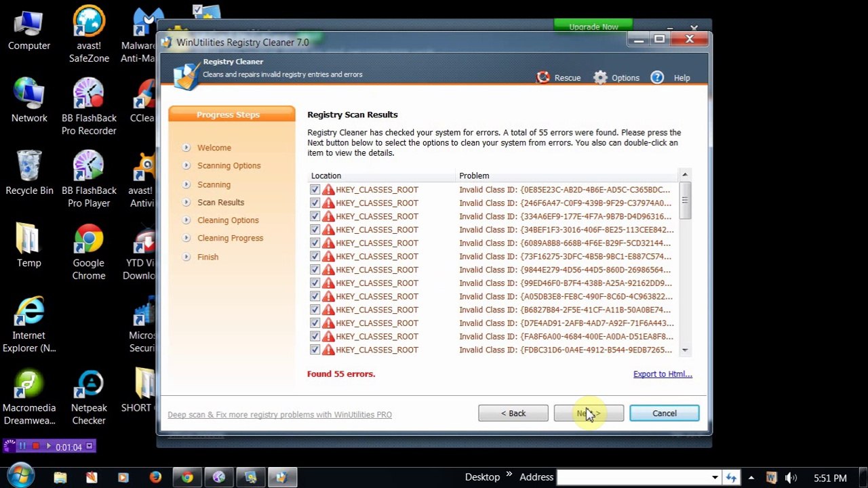Uncheck the {6089A8B8-668B... entry checkbox

[315, 243]
